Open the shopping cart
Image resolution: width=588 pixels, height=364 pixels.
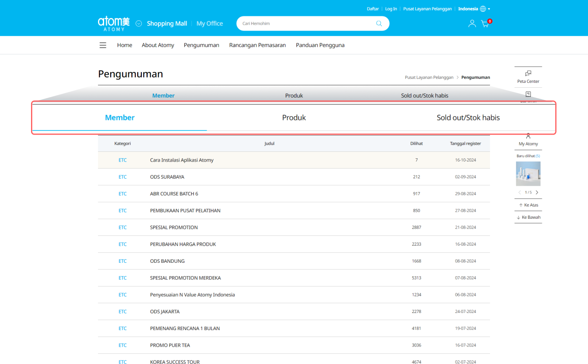(x=485, y=24)
